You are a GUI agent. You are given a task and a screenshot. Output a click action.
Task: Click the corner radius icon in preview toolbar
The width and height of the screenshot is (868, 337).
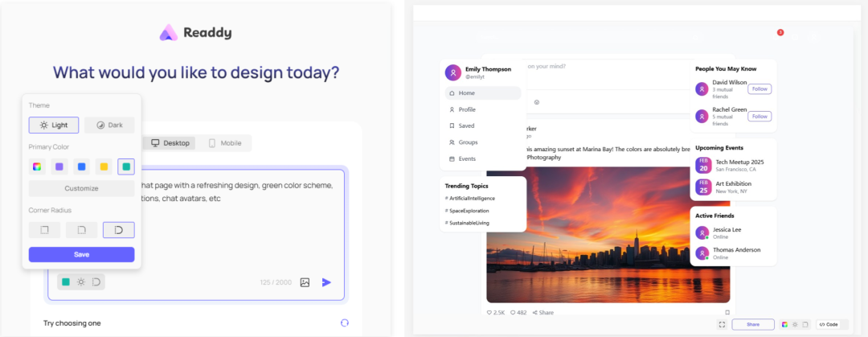click(x=805, y=324)
